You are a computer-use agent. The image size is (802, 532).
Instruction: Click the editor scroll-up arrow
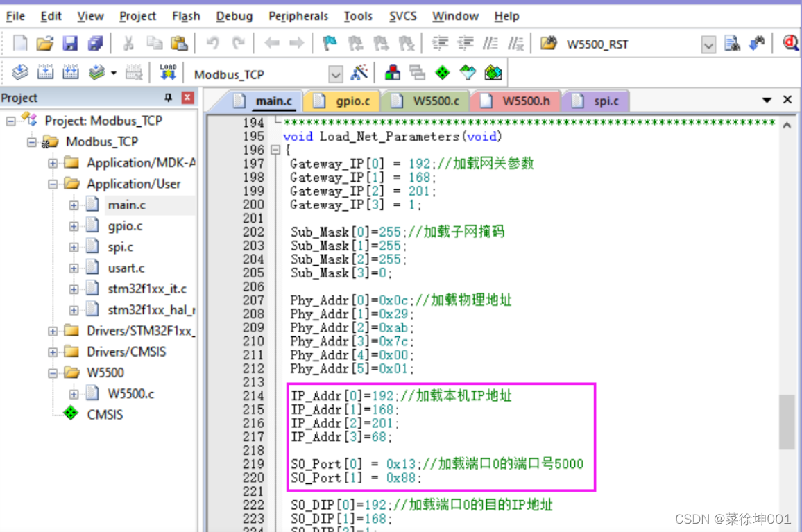click(x=787, y=125)
